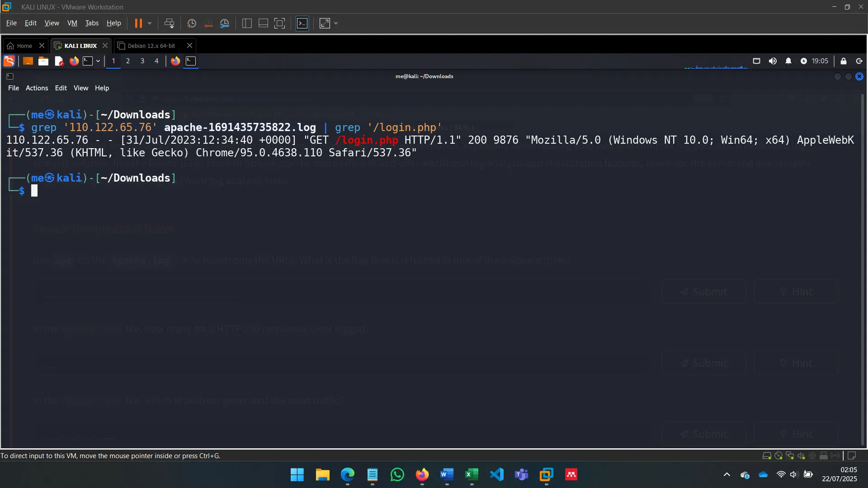Open Firefox from the Kali panel

(x=74, y=61)
